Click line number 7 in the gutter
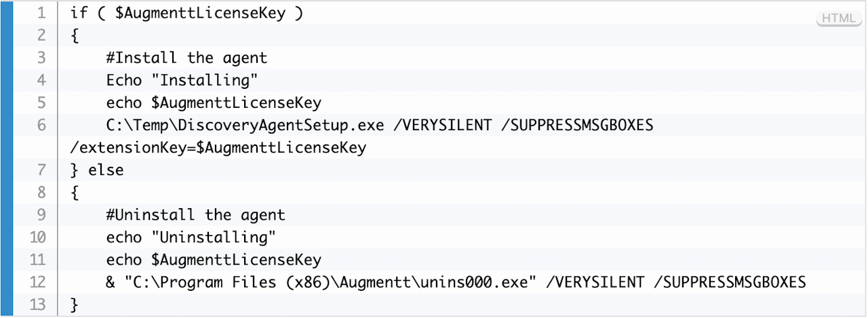 (42, 170)
